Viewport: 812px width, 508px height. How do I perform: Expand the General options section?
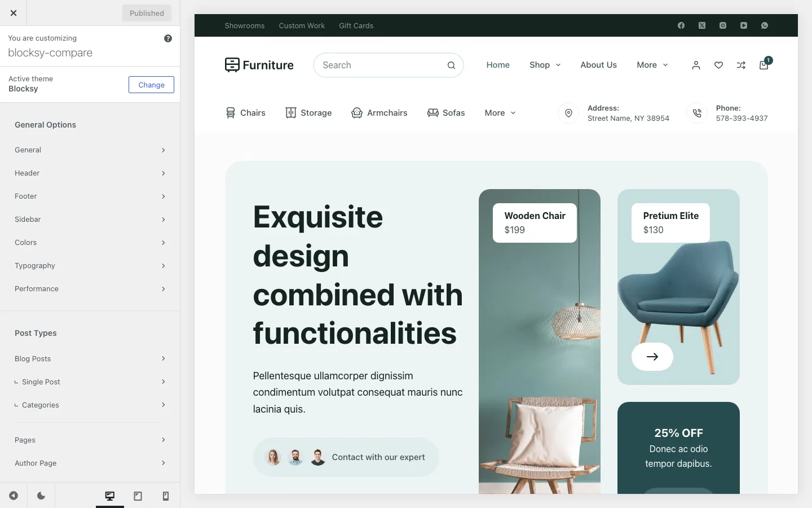tap(90, 150)
